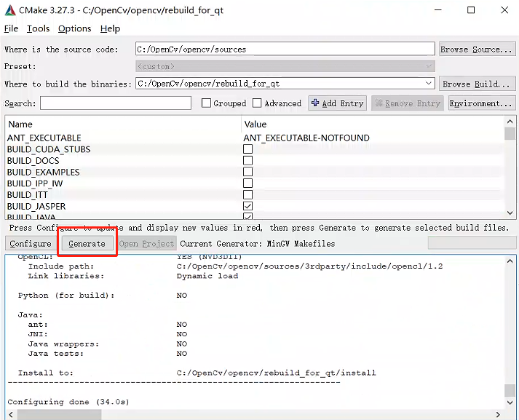Click the source code path field

285,49
